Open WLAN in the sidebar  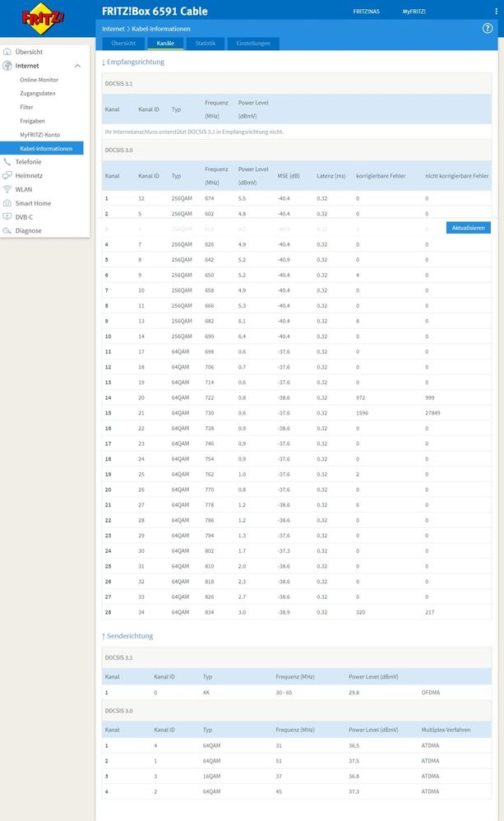[x=24, y=189]
